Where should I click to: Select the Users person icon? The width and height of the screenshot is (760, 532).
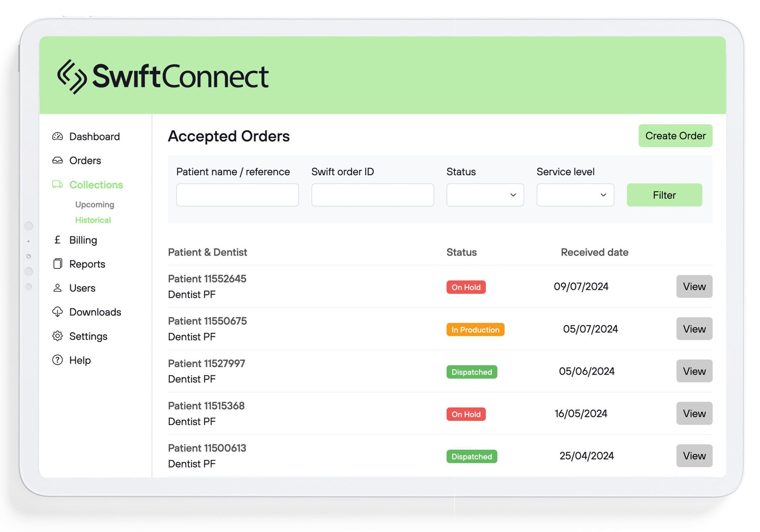57,288
